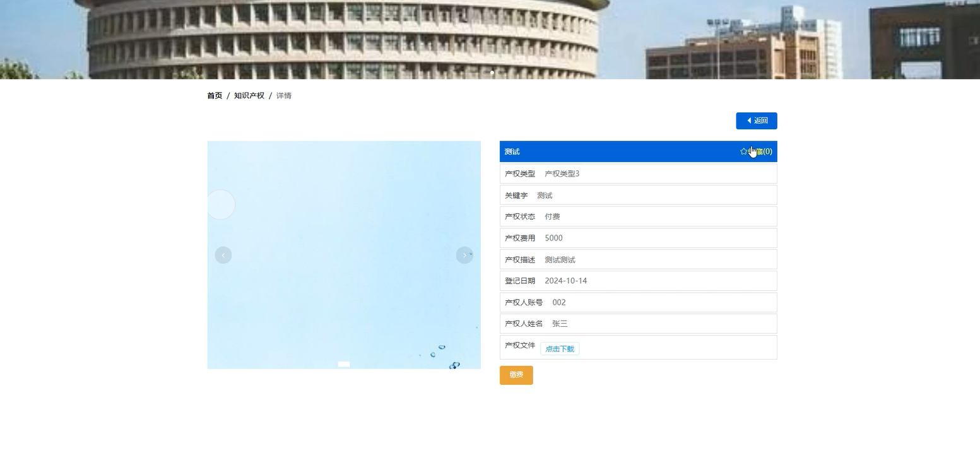980x453 pixels.
Task: Click the image carousel indicator bar
Action: (344, 364)
